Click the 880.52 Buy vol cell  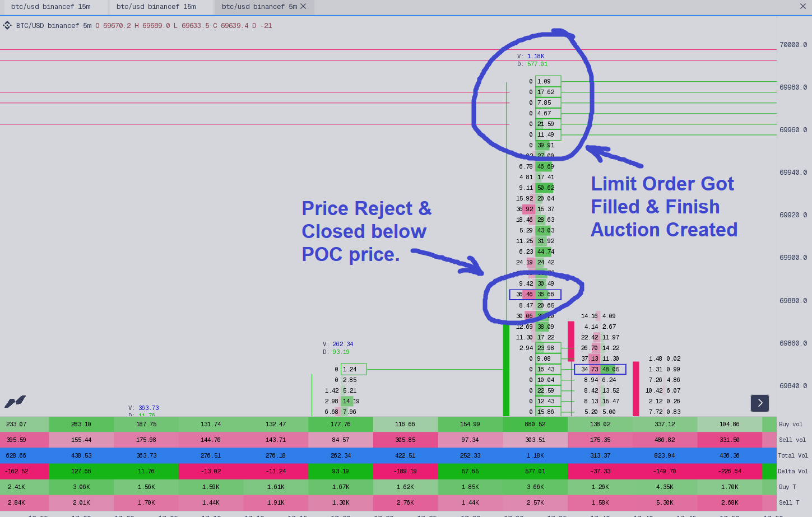click(x=535, y=424)
